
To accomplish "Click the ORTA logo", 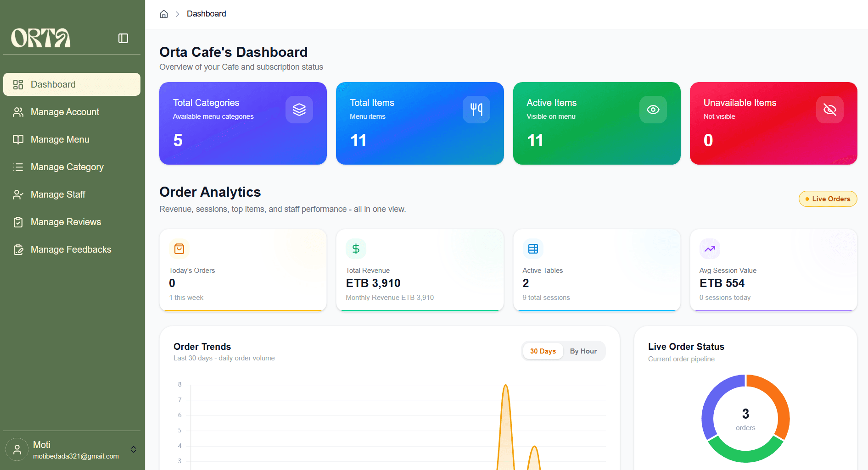I will pos(41,38).
